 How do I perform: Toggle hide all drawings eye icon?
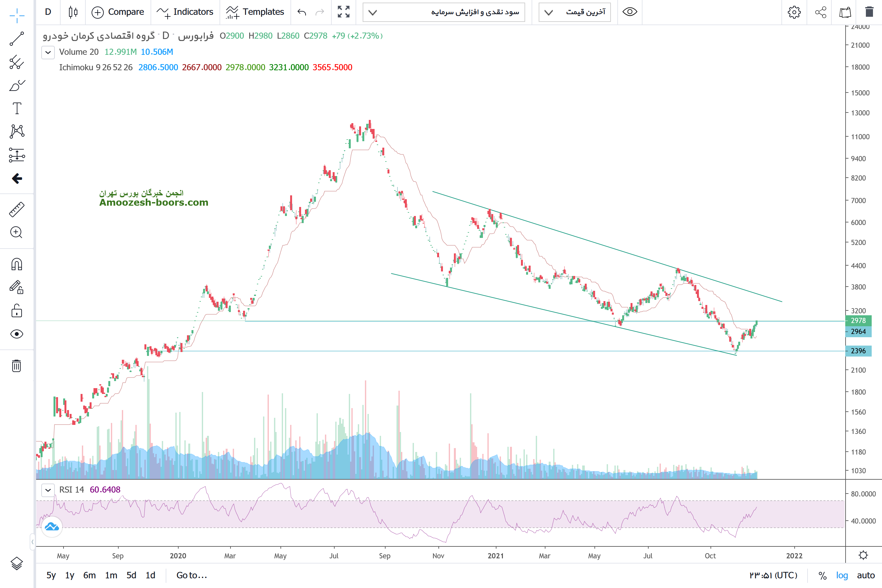pyautogui.click(x=16, y=334)
